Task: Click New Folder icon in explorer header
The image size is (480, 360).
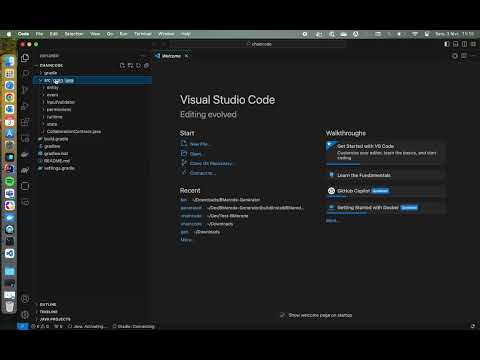Action: (130, 65)
